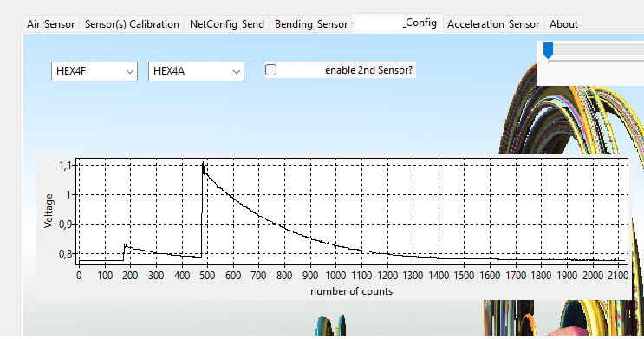Image resolution: width=644 pixels, height=339 pixels.
Task: Click the slider track right of thumb
Action: (598, 49)
